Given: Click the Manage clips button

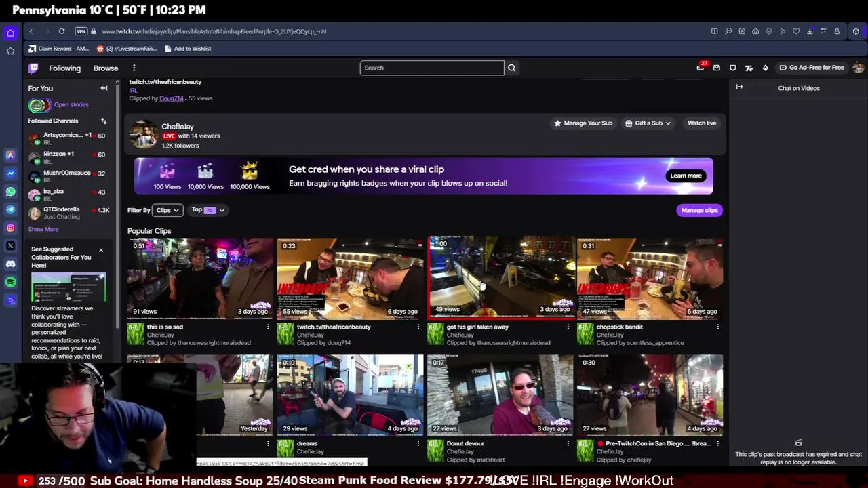Looking at the screenshot, I should 699,210.
